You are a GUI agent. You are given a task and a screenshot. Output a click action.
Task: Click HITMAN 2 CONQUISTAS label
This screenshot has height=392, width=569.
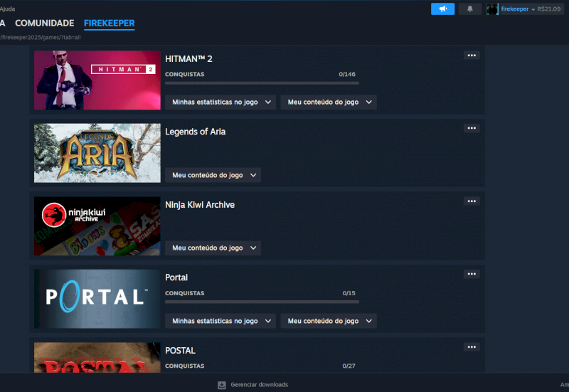tap(185, 75)
